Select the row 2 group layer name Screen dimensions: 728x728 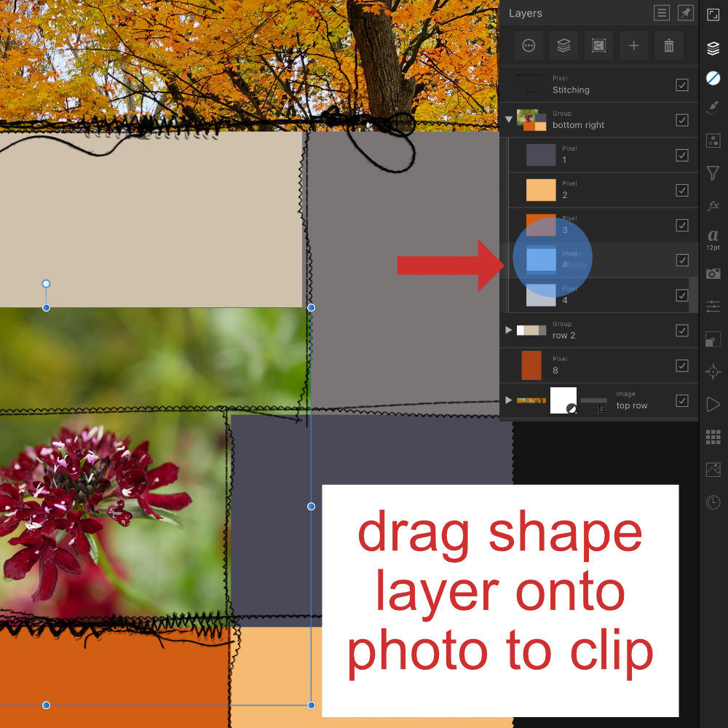[x=563, y=335]
